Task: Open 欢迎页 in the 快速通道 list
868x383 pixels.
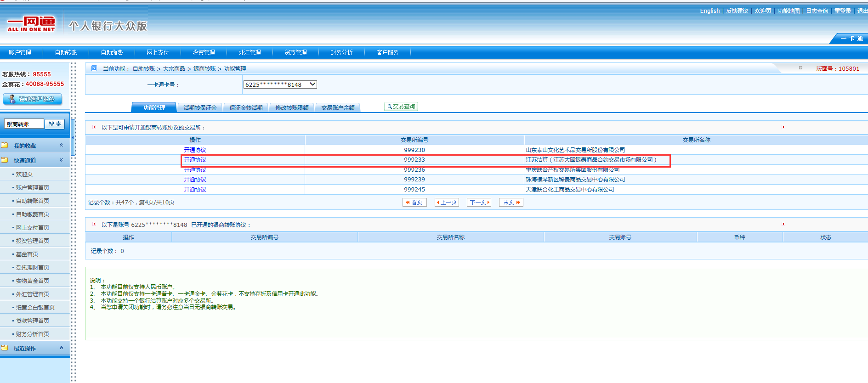Action: click(x=24, y=174)
